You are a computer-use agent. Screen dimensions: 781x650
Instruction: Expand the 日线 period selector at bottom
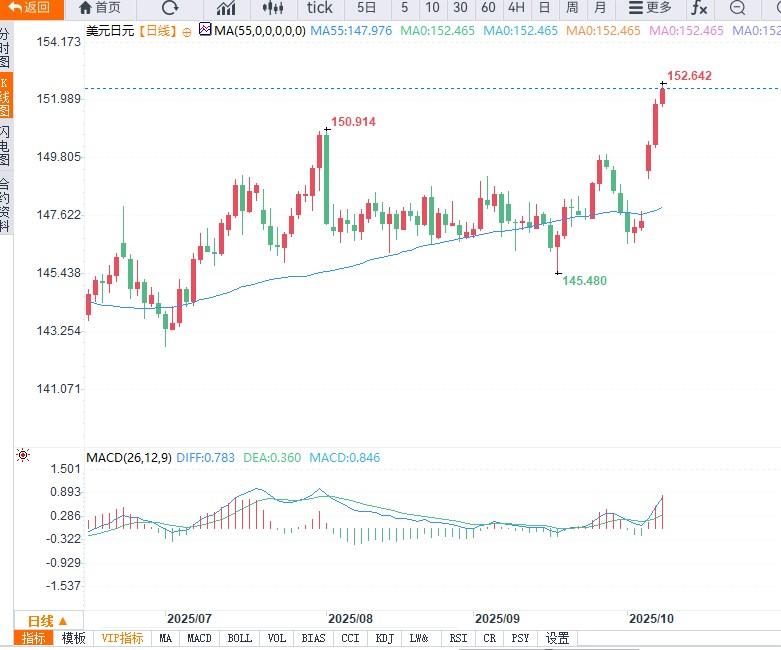pos(48,621)
